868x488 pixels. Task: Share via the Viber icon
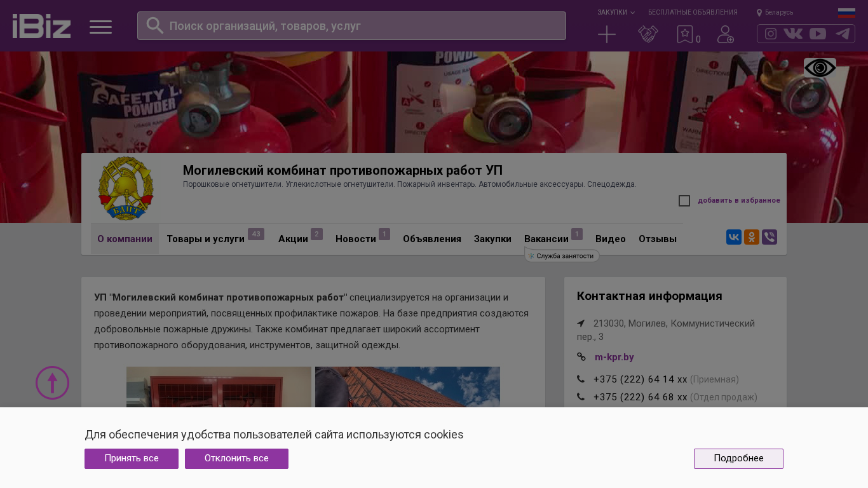(770, 237)
